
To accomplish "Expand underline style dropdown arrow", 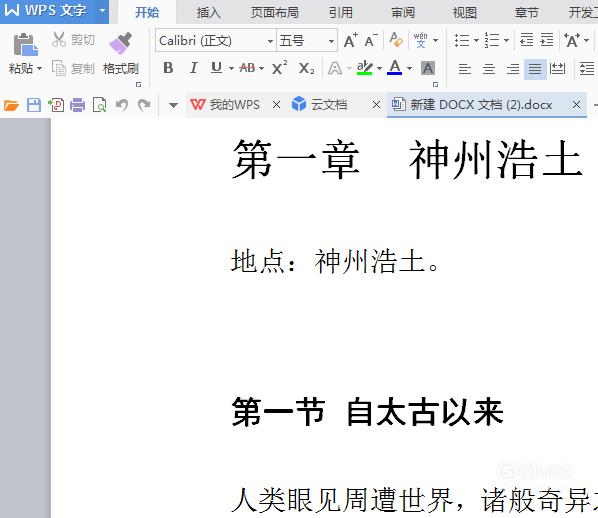I will click(x=231, y=69).
